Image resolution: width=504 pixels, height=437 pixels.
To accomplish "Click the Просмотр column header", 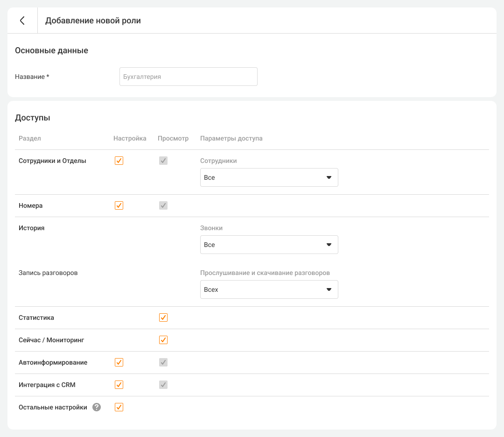I will tap(173, 138).
